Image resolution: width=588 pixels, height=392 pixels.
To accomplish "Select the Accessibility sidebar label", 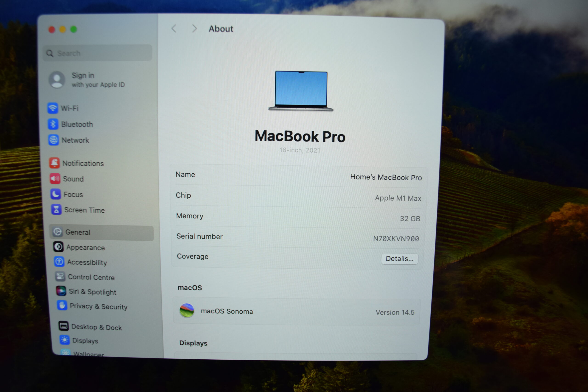I will pyautogui.click(x=87, y=262).
